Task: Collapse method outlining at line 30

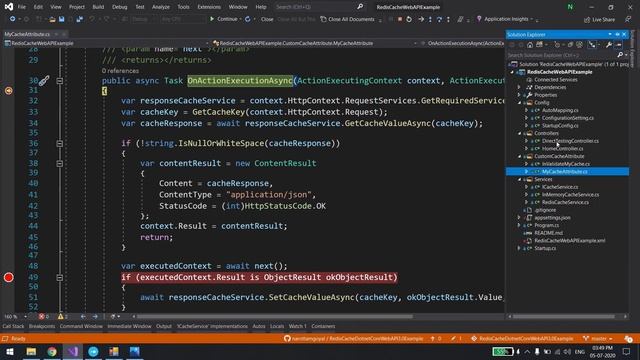Action: pos(60,81)
